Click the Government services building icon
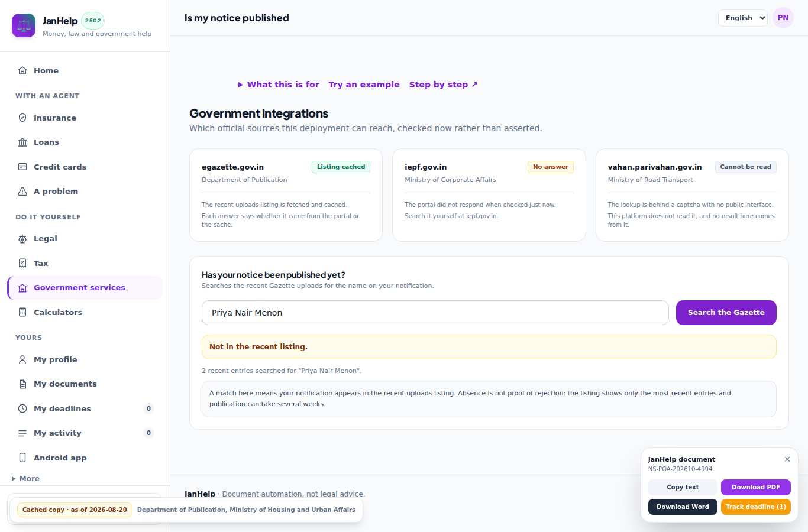 (x=22, y=288)
